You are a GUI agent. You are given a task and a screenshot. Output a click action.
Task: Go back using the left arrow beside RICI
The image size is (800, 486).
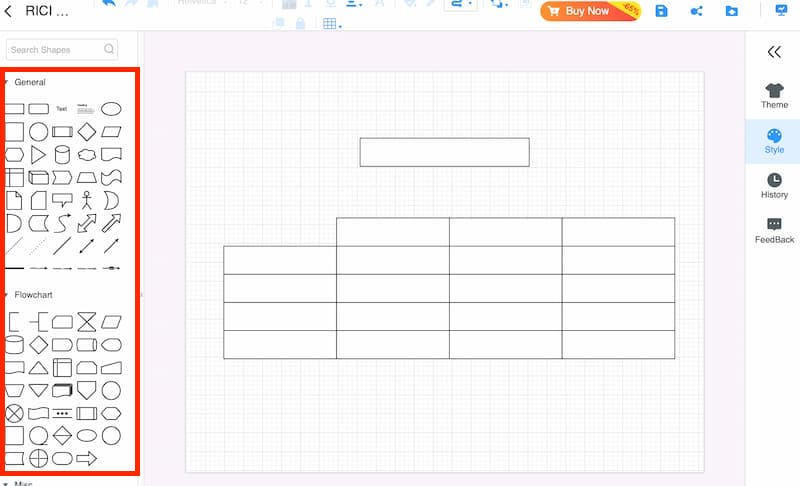[8, 11]
